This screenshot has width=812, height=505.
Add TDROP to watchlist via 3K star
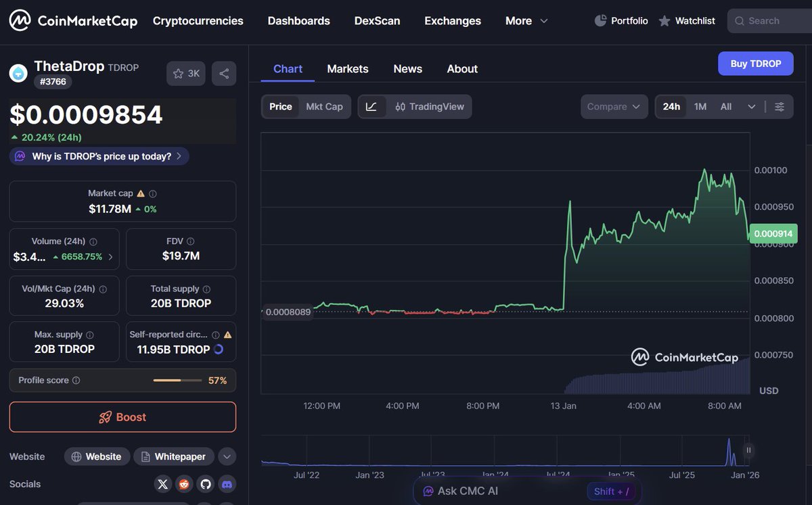(x=186, y=74)
